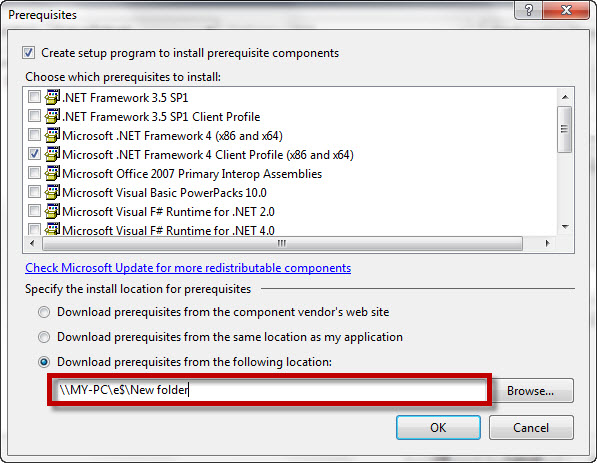Open the help question mark button
The width and height of the screenshot is (597, 463).
tap(528, 10)
